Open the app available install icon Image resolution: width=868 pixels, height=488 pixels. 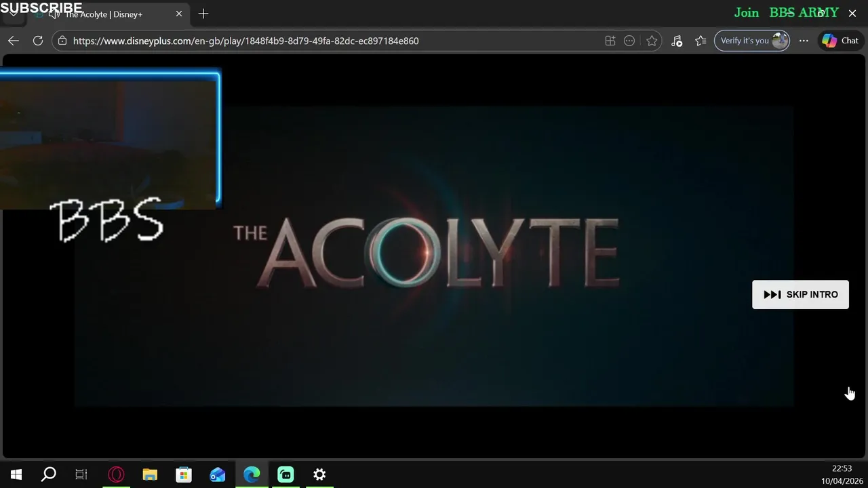[x=610, y=41]
